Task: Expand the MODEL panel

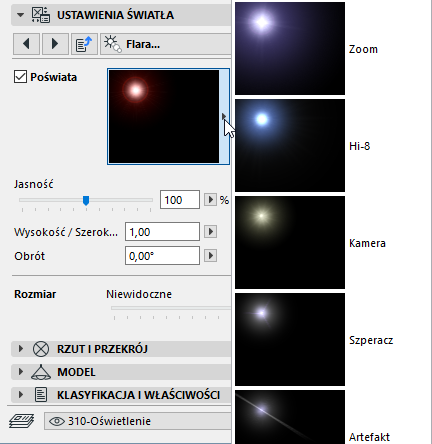Action: 21,372
